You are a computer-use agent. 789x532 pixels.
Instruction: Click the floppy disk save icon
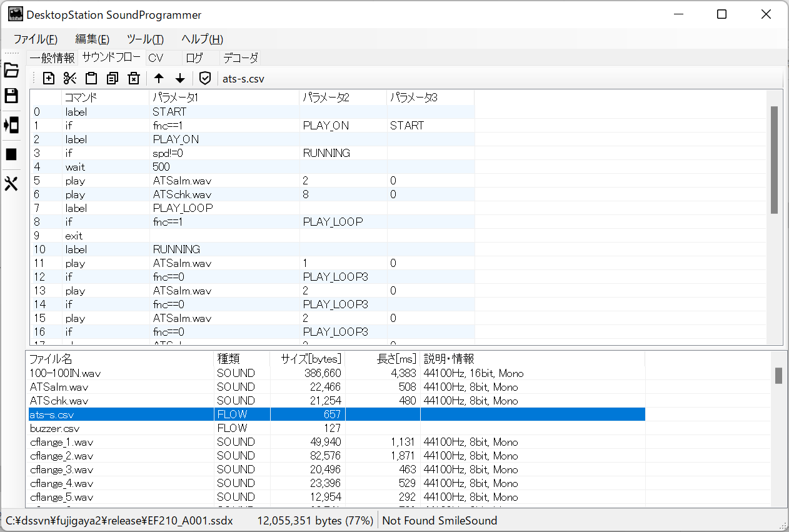[x=11, y=96]
